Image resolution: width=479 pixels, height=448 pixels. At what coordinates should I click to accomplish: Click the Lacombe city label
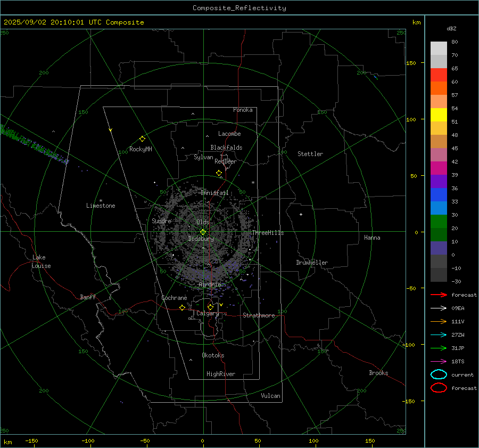tap(229, 134)
